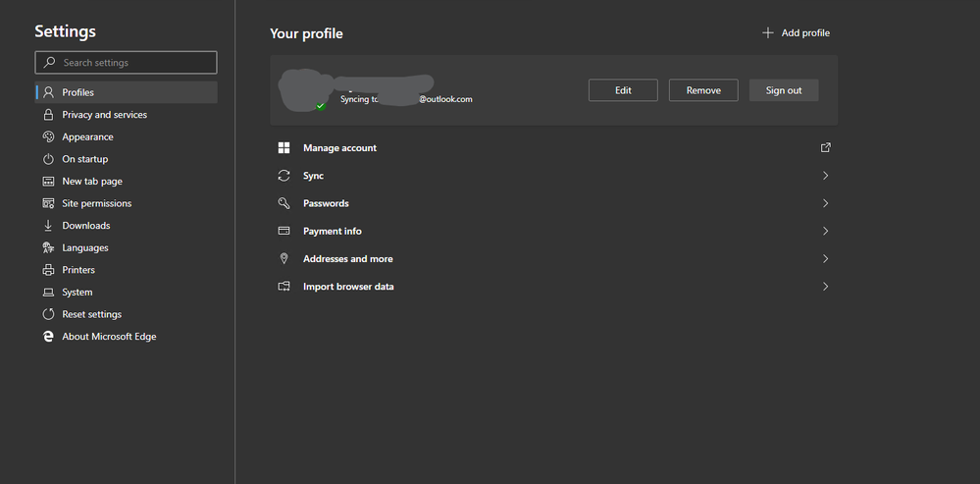980x484 pixels.
Task: Expand the Payment info row chevron
Action: point(826,231)
